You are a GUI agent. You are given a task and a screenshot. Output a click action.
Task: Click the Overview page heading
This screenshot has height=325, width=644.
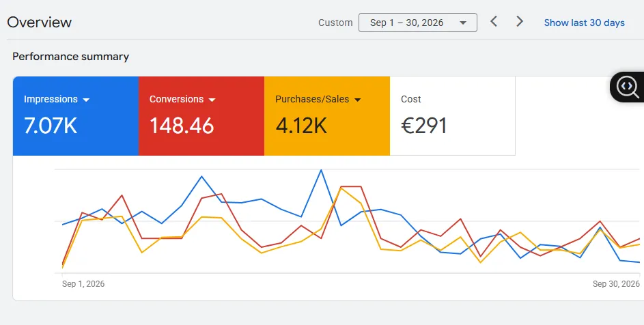tap(40, 22)
